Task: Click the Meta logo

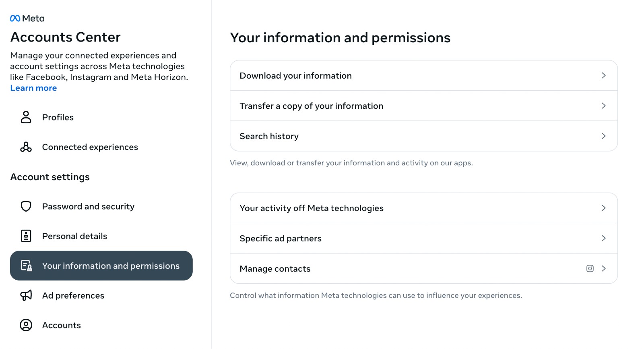Action: pyautogui.click(x=27, y=18)
